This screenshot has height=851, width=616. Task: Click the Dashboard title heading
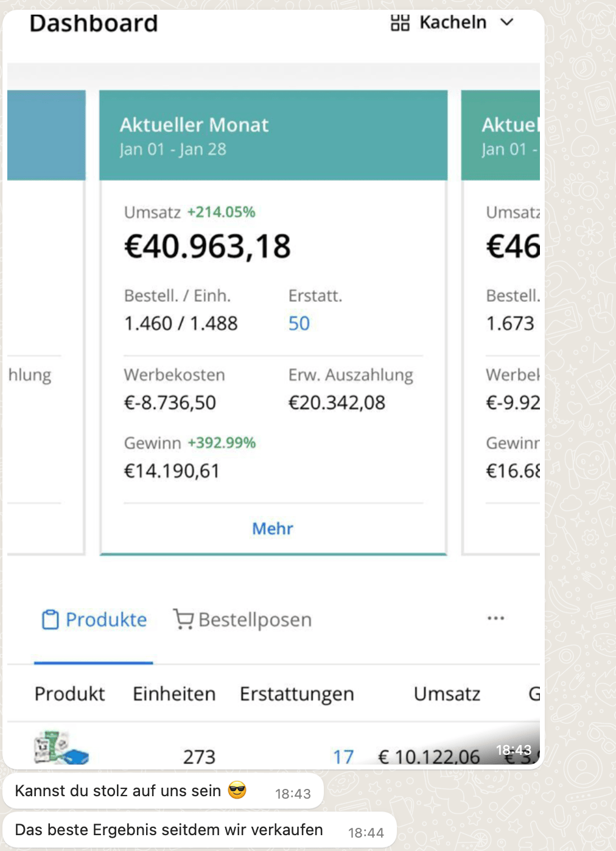click(x=94, y=23)
